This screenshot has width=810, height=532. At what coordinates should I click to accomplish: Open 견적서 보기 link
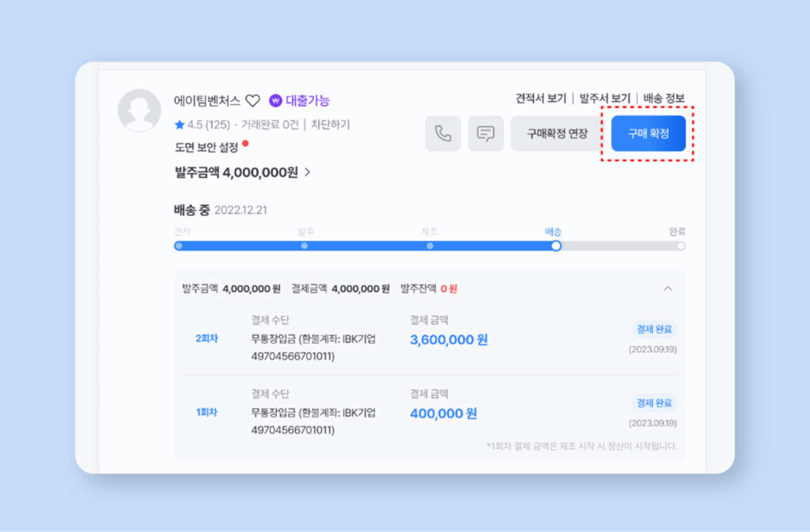coord(540,99)
